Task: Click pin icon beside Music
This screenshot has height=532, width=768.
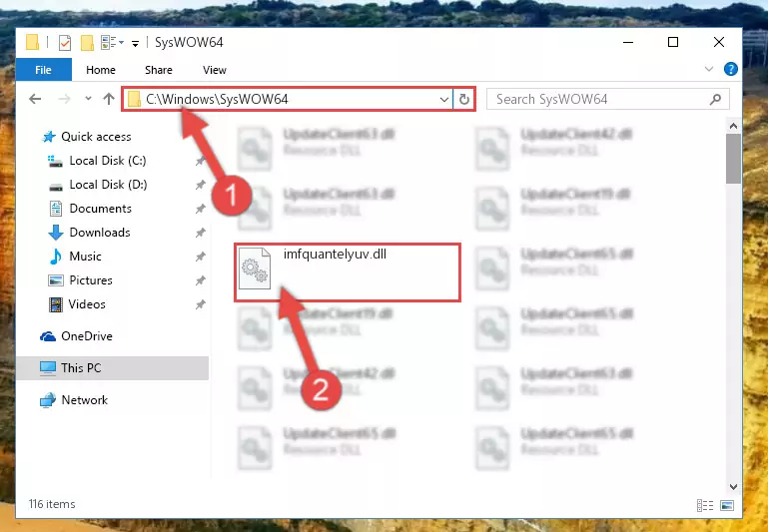Action: point(200,257)
